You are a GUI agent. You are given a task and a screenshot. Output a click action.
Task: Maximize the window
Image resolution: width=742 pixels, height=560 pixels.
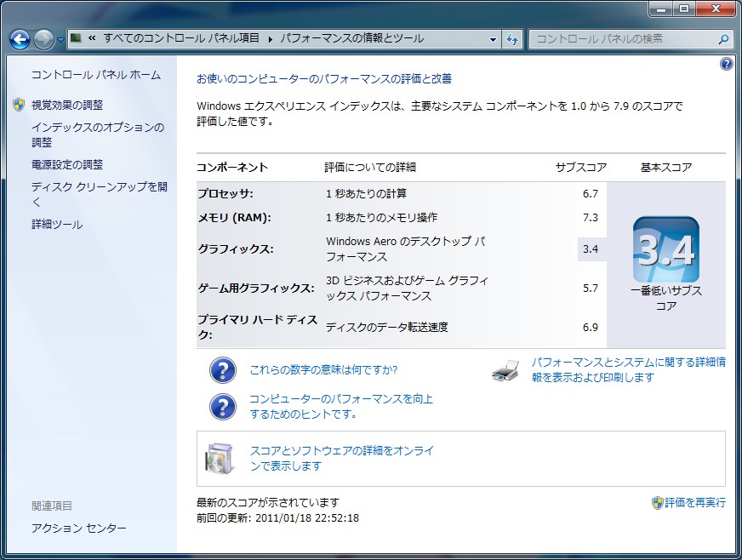click(x=684, y=9)
